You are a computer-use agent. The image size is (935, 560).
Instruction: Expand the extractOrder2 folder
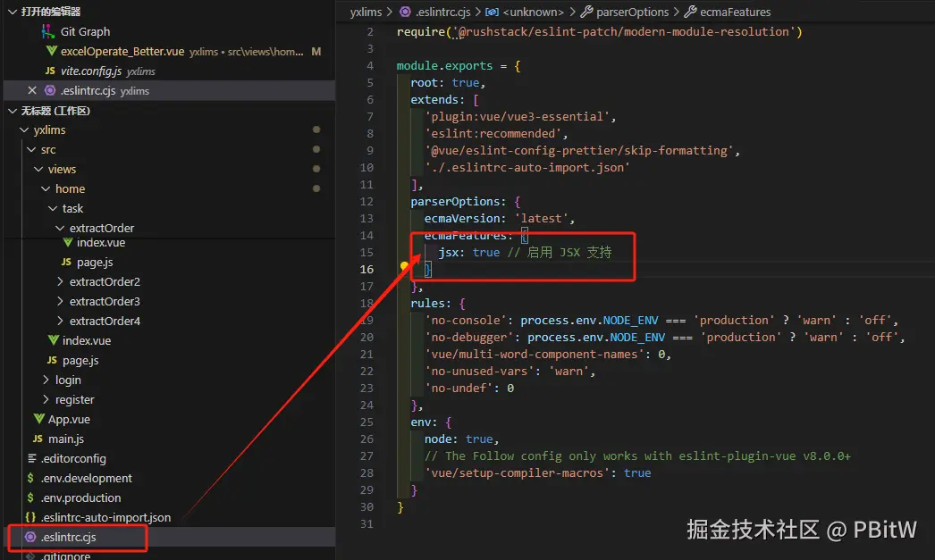point(60,281)
